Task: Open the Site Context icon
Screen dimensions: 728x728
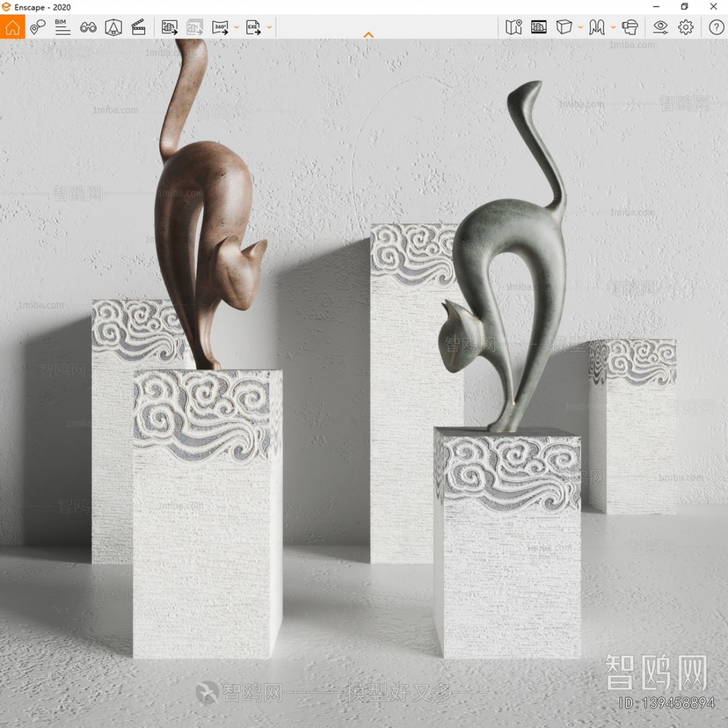Action: [x=113, y=27]
